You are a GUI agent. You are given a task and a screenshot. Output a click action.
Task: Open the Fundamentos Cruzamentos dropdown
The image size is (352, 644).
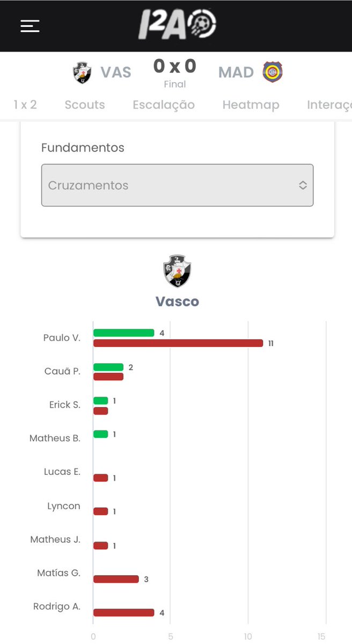coord(177,185)
